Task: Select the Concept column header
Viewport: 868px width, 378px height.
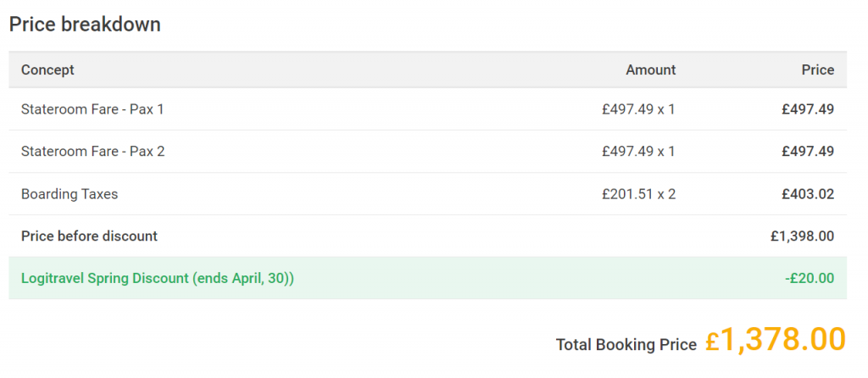Action: pyautogui.click(x=47, y=69)
